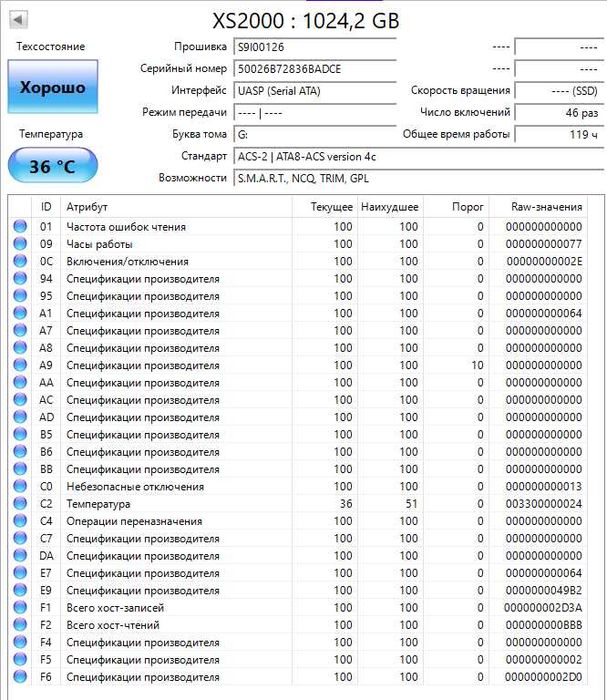Select the Частота ошибок чтения attribute

[126, 227]
